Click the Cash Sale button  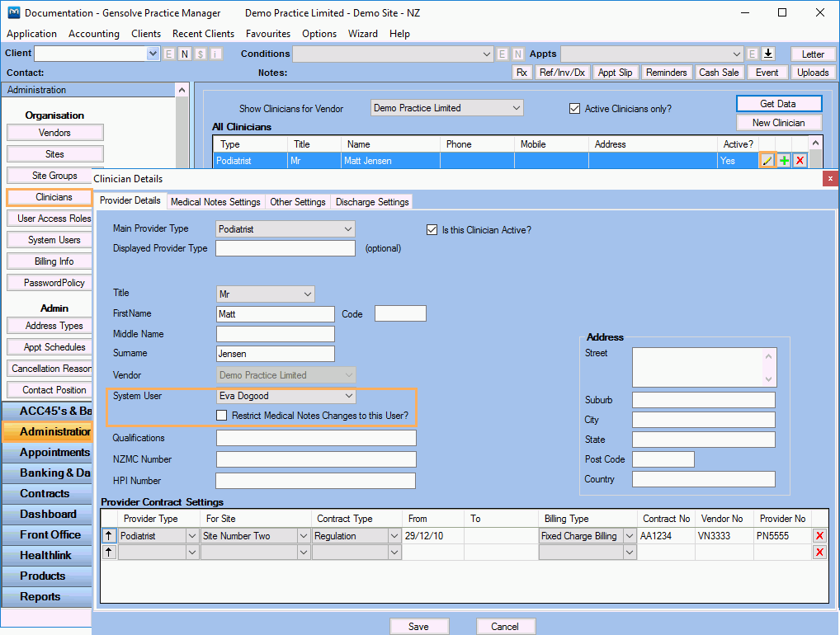pos(719,73)
